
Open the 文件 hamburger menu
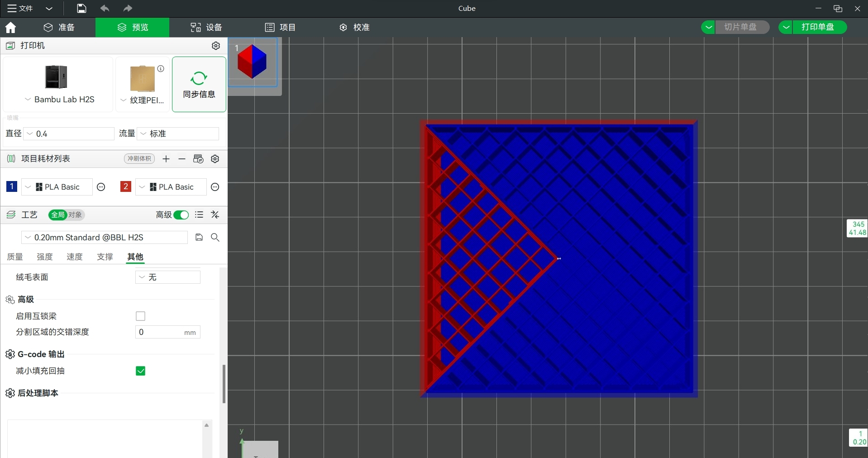[20, 9]
